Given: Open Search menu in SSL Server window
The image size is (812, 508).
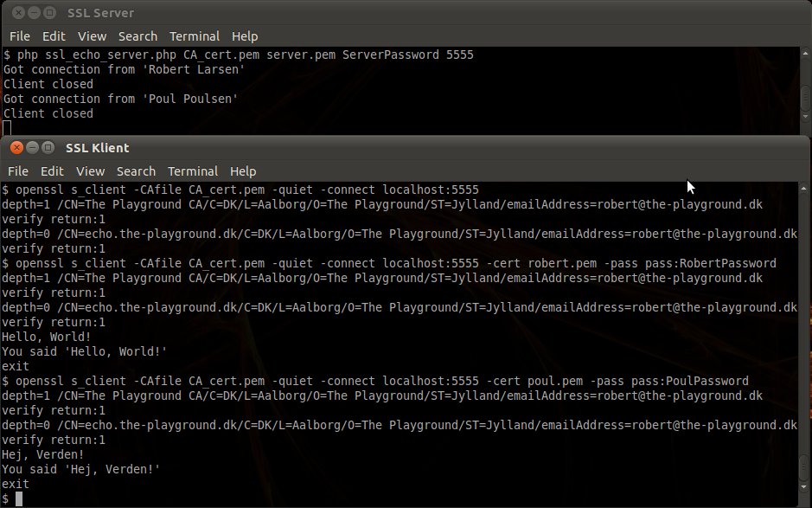Looking at the screenshot, I should point(137,36).
